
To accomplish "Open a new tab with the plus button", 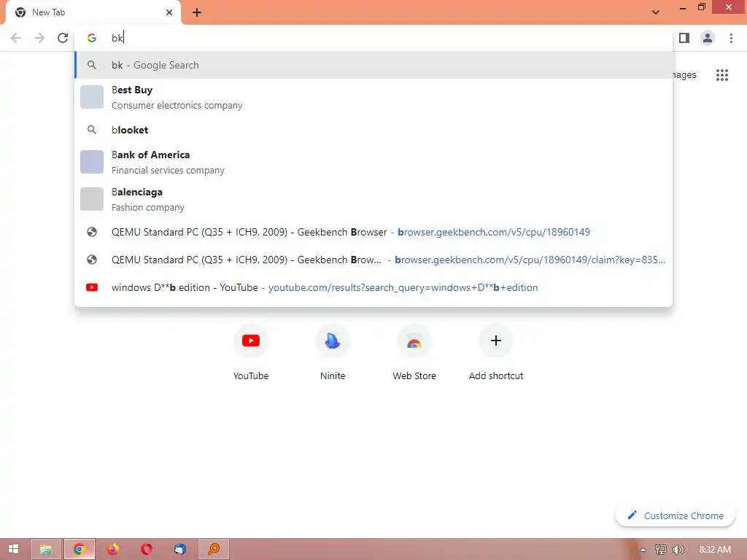I will (197, 12).
